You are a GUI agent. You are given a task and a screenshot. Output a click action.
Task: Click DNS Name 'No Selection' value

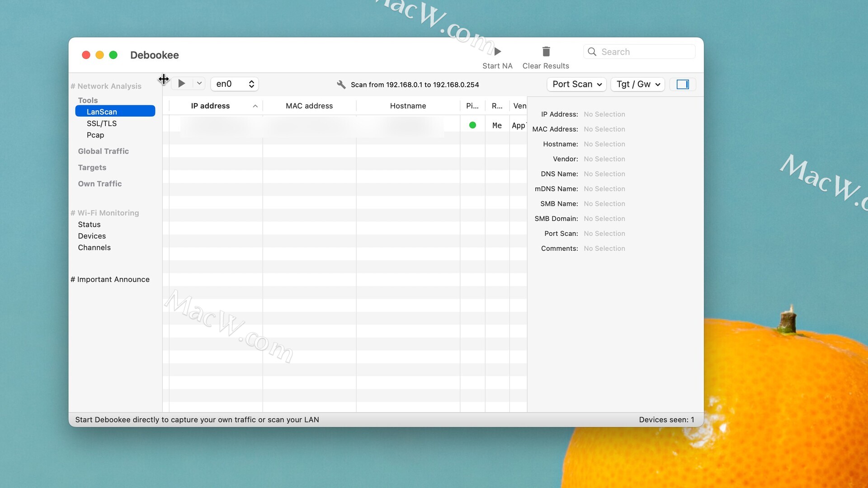[x=604, y=174]
